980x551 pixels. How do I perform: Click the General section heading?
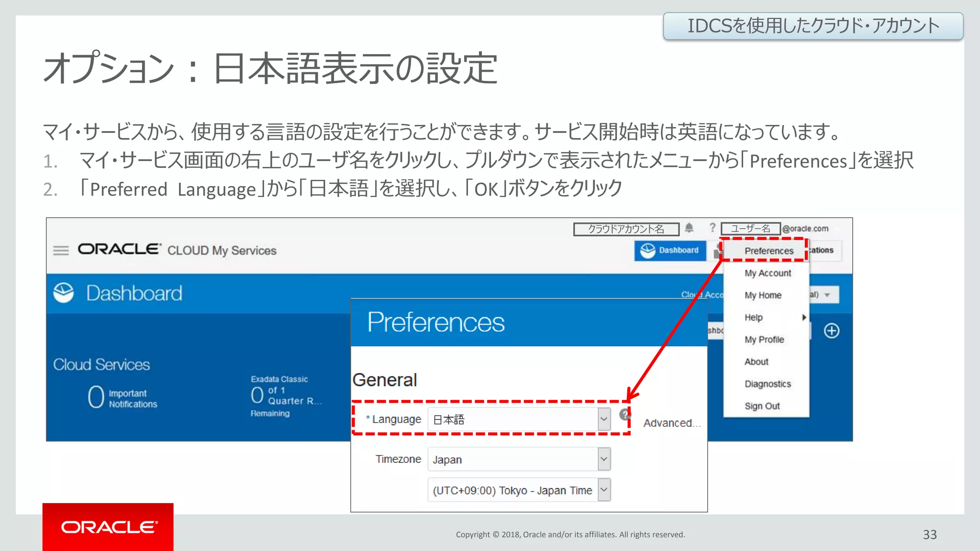pyautogui.click(x=385, y=380)
